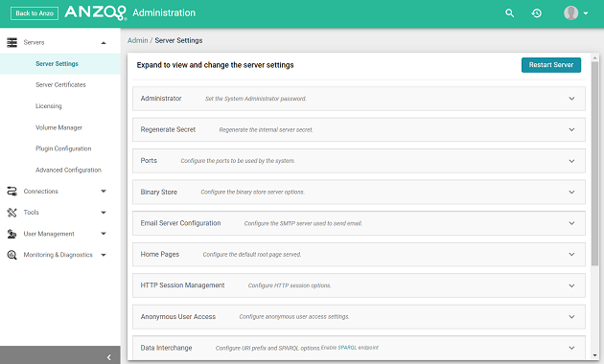Expand the HTTP Session Management chevron
Screen dimensions: 604x364
[x=571, y=285]
